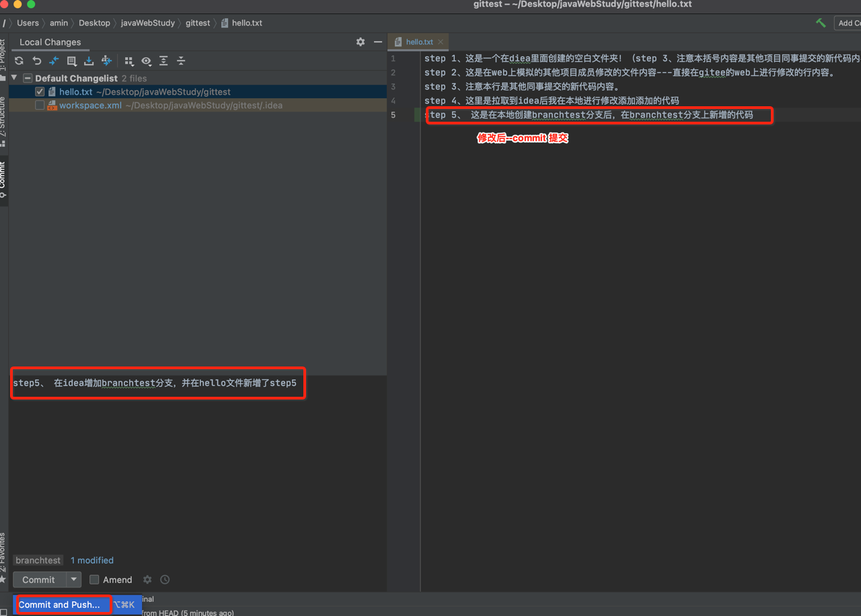Open the Structure tool window tab
This screenshot has width=861, height=616.
[x=3, y=121]
